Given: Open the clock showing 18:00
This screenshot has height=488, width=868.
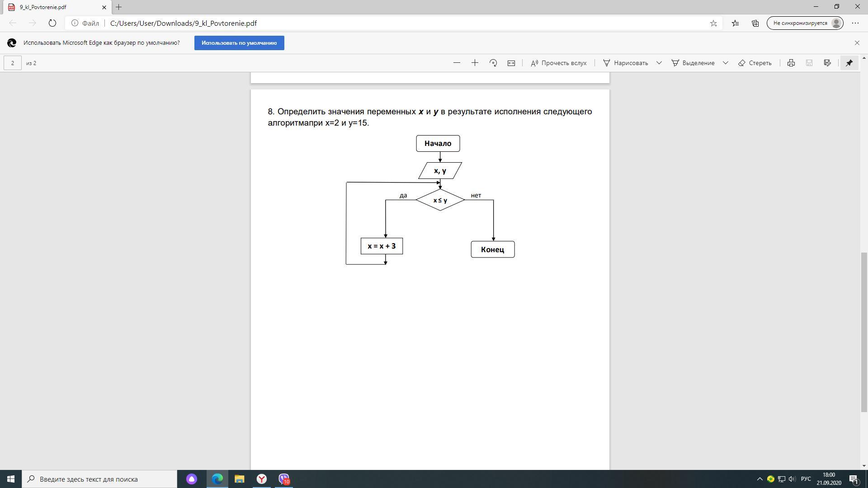Looking at the screenshot, I should (x=829, y=479).
